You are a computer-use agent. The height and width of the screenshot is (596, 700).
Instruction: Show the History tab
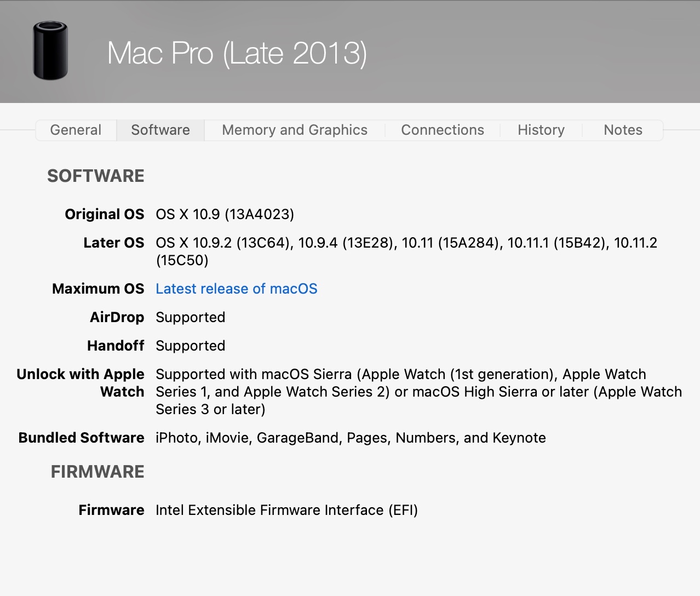[x=541, y=130]
